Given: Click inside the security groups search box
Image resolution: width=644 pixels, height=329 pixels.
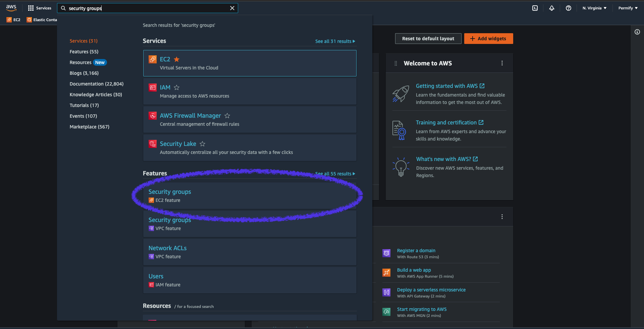Looking at the screenshot, I should click(148, 8).
